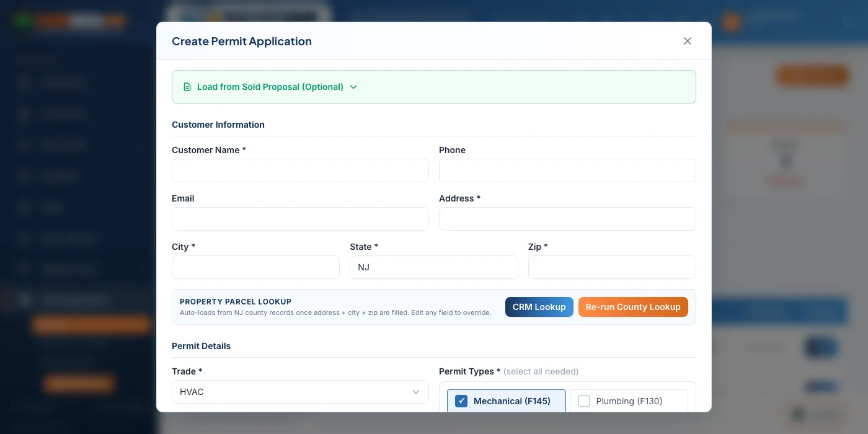Focus the Phone input field
The width and height of the screenshot is (868, 434).
coord(567,170)
